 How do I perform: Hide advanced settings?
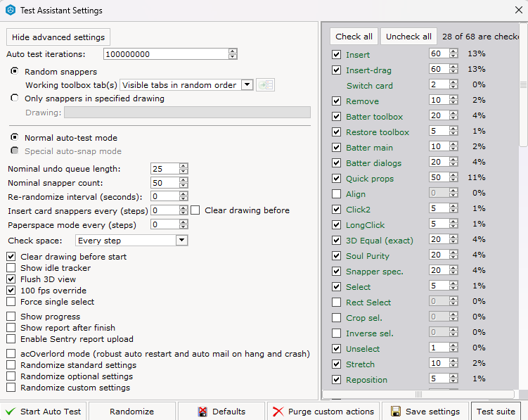coord(58,37)
